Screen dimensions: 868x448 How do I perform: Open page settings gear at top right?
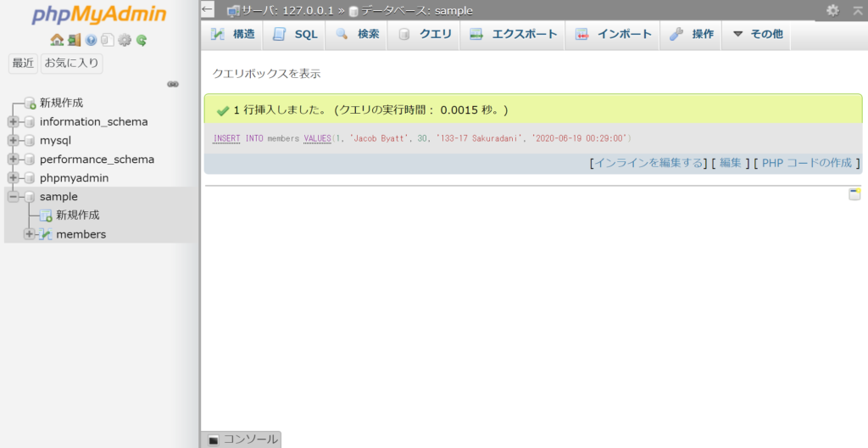tap(832, 10)
